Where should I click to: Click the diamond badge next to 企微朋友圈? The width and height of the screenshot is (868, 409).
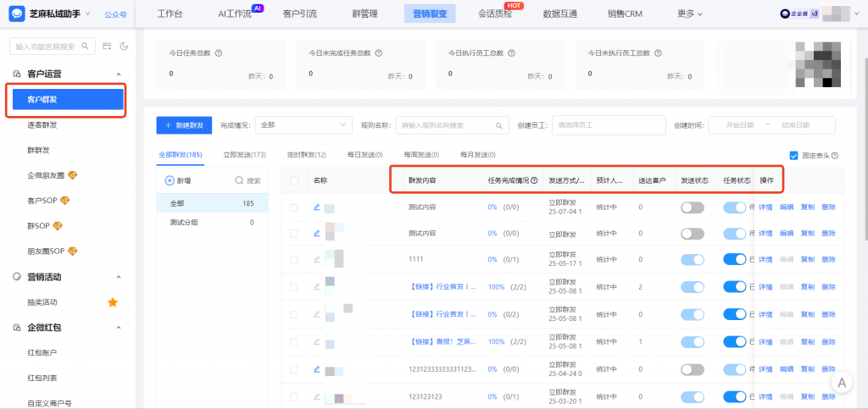73,175
